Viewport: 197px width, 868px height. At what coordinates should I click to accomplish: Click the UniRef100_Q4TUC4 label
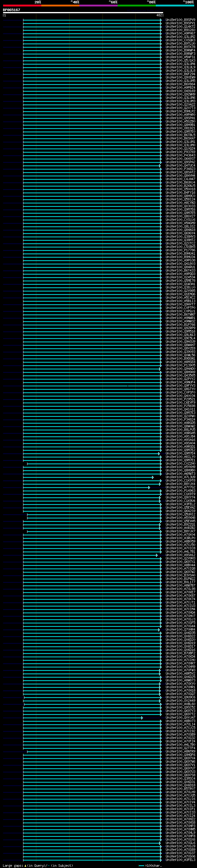(180, 165)
